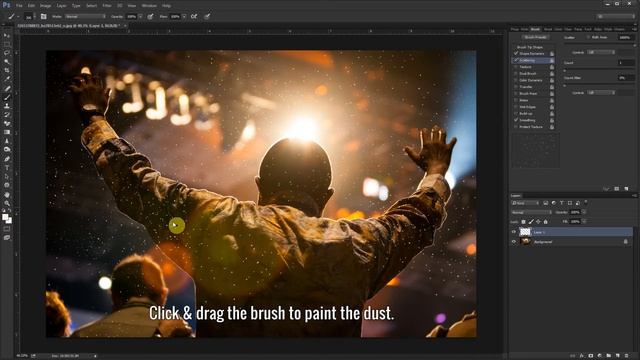Enable Color Dynamics checkbox
Viewport: 640px width, 360px height.
click(516, 80)
